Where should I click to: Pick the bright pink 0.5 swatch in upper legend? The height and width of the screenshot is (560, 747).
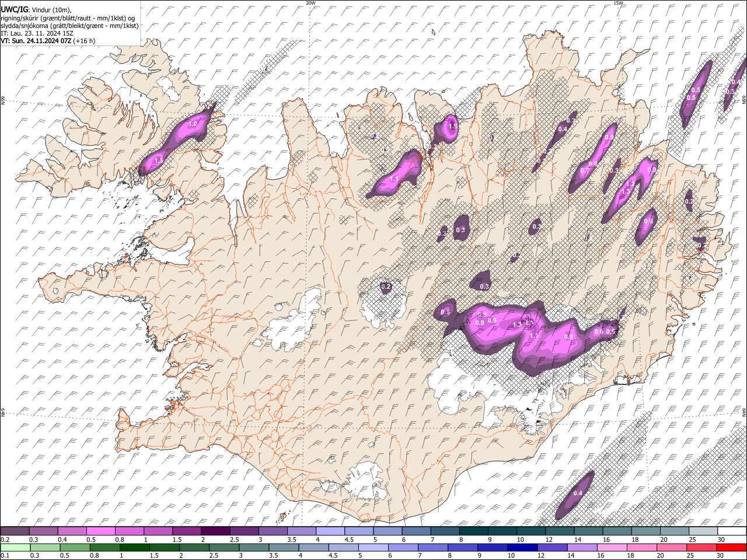click(x=100, y=531)
